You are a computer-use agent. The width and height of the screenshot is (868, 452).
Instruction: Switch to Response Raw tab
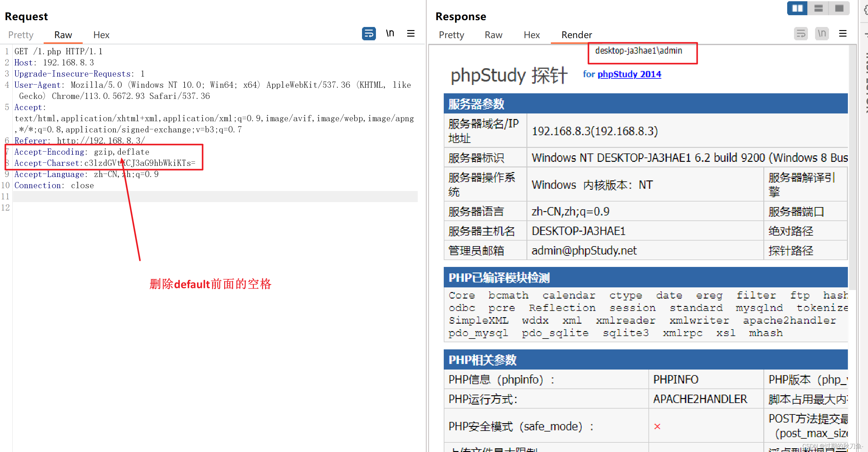point(493,35)
